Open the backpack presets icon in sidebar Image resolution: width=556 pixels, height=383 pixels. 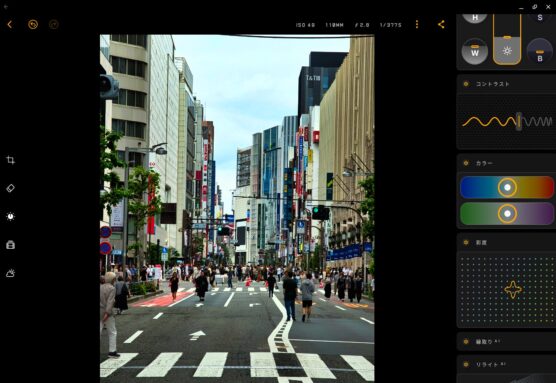(x=11, y=245)
